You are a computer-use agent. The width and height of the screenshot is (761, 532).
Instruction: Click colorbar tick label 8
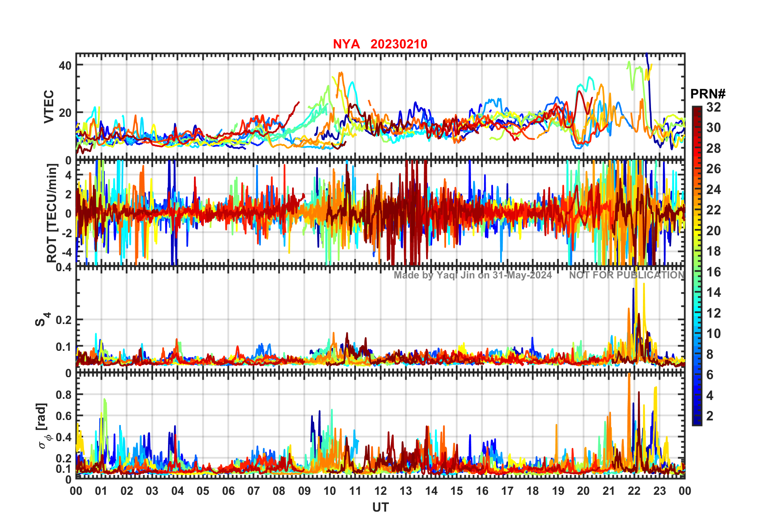coord(710,354)
